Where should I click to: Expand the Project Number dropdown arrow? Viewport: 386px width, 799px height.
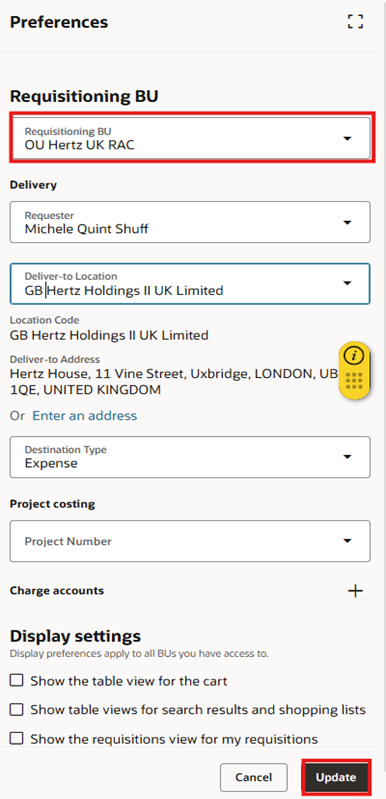[347, 541]
